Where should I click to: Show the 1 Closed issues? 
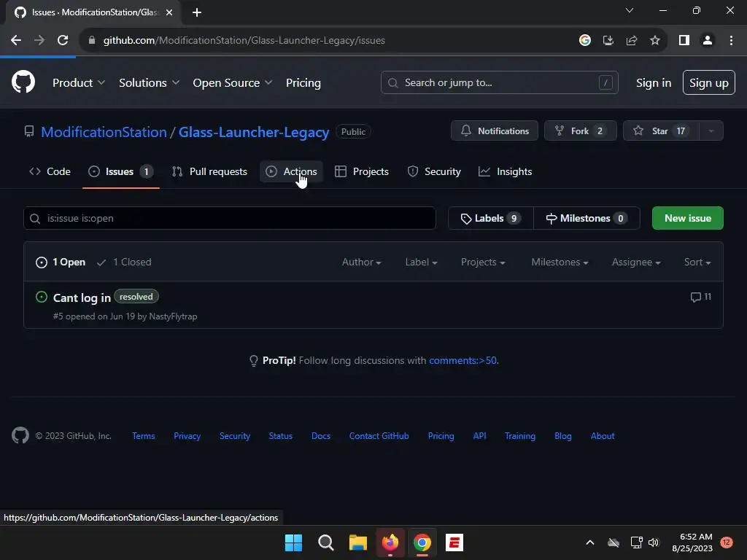[124, 262]
